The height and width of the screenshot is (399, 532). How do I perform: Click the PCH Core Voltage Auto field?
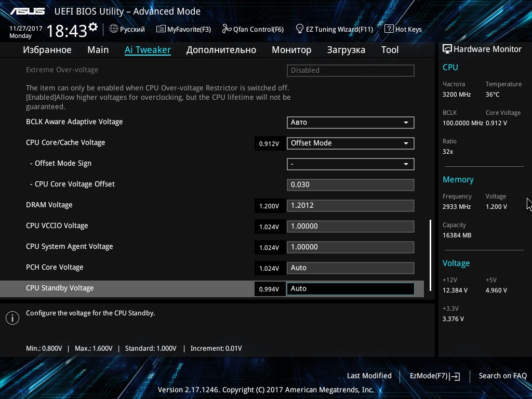pos(351,268)
